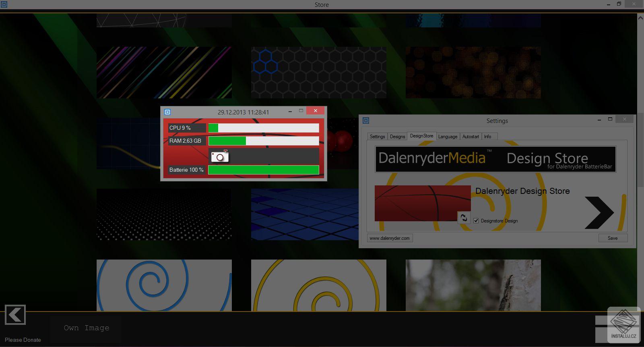The width and height of the screenshot is (644, 347).
Task: Click the DalenryderMedia Design Store banner
Action: (x=495, y=159)
